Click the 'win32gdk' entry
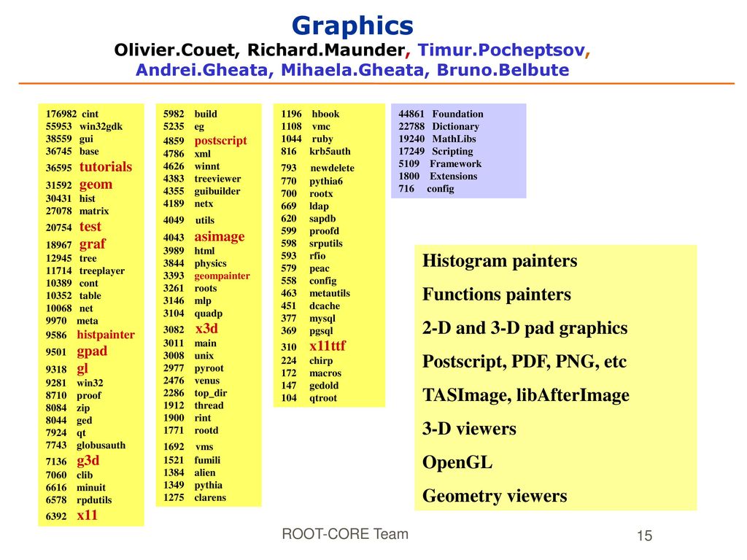747x560 pixels. (x=101, y=127)
